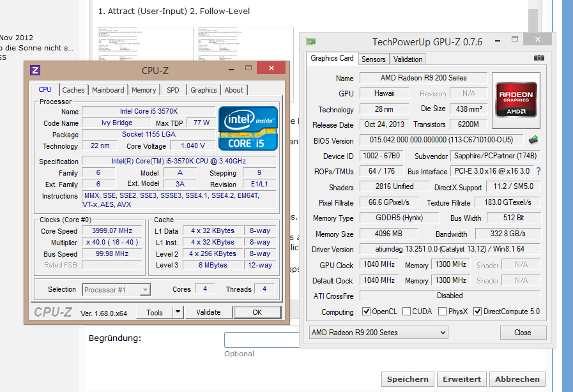Viewport: 573px width, 392px height.
Task: Click the 99.98 MHz bus speed value
Action: 112,253
